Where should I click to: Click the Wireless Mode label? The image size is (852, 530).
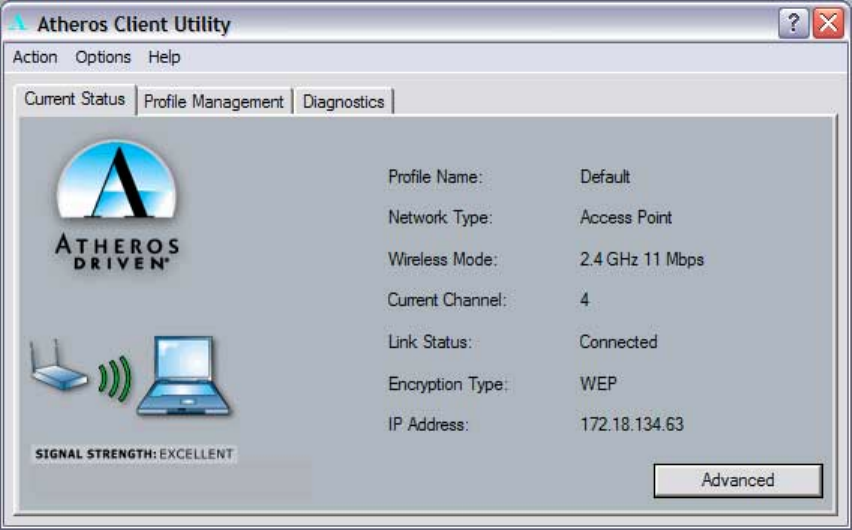coord(442,259)
